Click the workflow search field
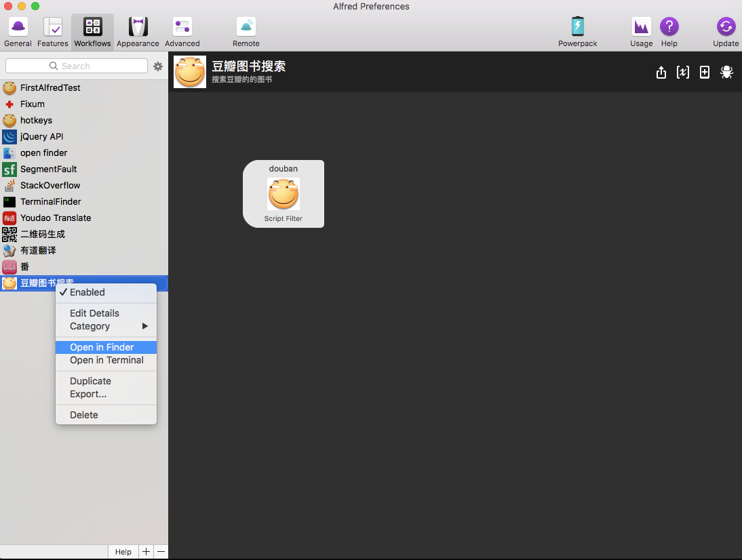742x560 pixels. 77,66
